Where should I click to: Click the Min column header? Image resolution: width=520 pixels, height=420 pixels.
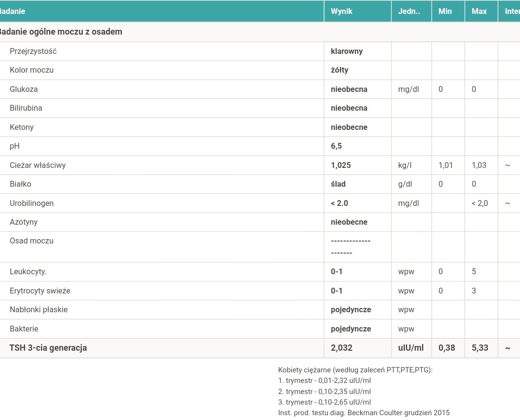tap(445, 11)
